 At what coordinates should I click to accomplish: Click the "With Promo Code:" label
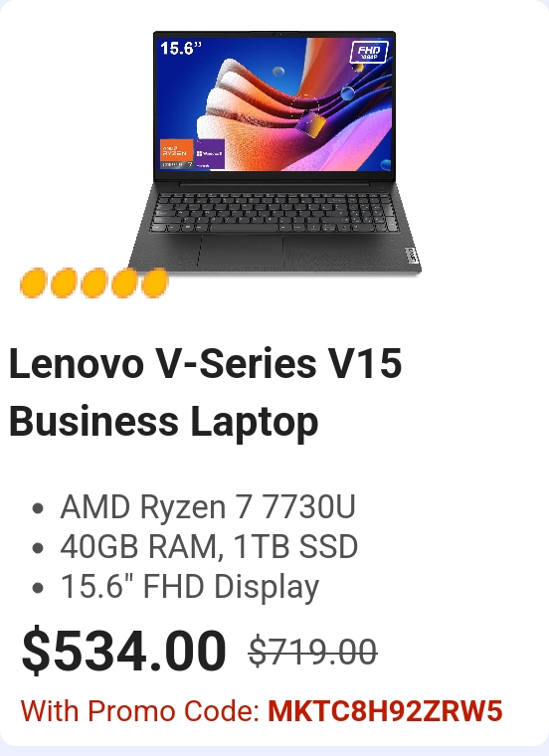point(140,711)
